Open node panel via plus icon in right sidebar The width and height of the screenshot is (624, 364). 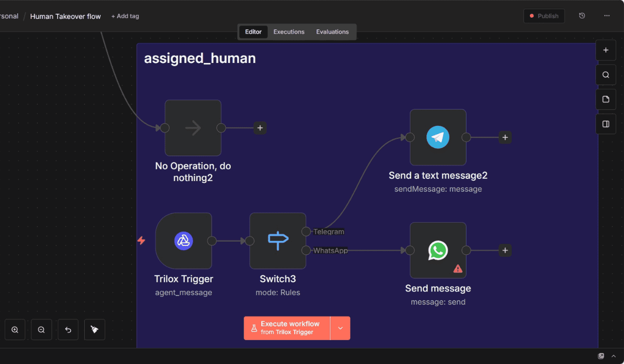click(605, 50)
